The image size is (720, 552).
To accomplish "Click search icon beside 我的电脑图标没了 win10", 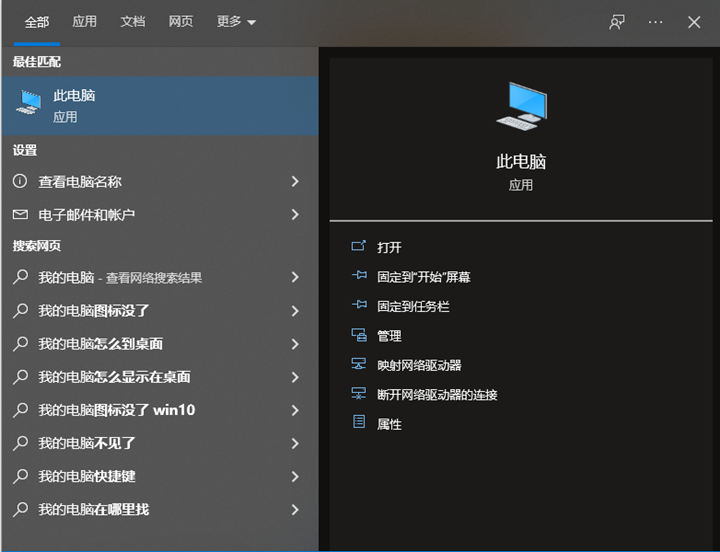I will [20, 410].
